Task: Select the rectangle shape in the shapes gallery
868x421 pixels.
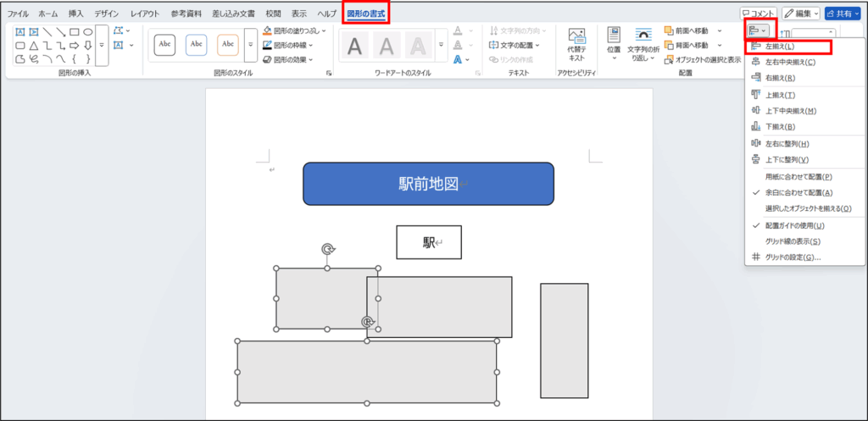Action: [x=75, y=31]
